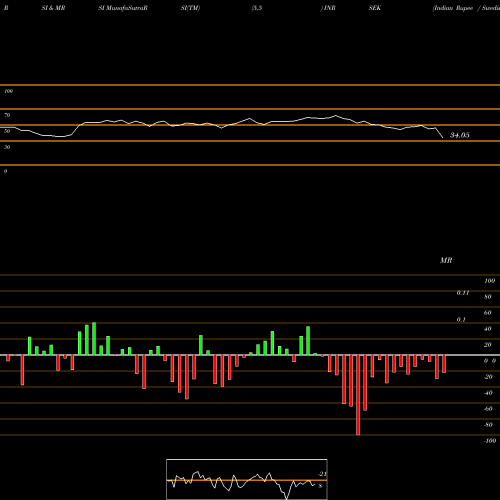Click the '60' label on MR right axis
Viewport: 500px width, 500px height.
click(x=488, y=313)
